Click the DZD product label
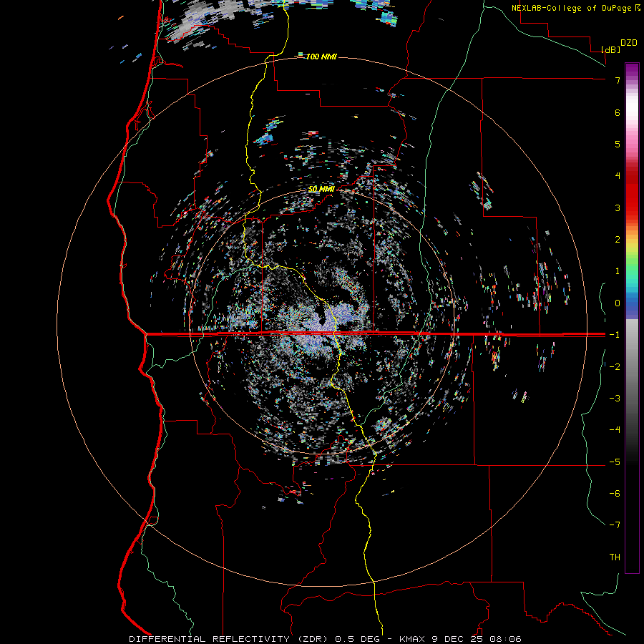Screen dimensions: 644x644 pyautogui.click(x=629, y=43)
